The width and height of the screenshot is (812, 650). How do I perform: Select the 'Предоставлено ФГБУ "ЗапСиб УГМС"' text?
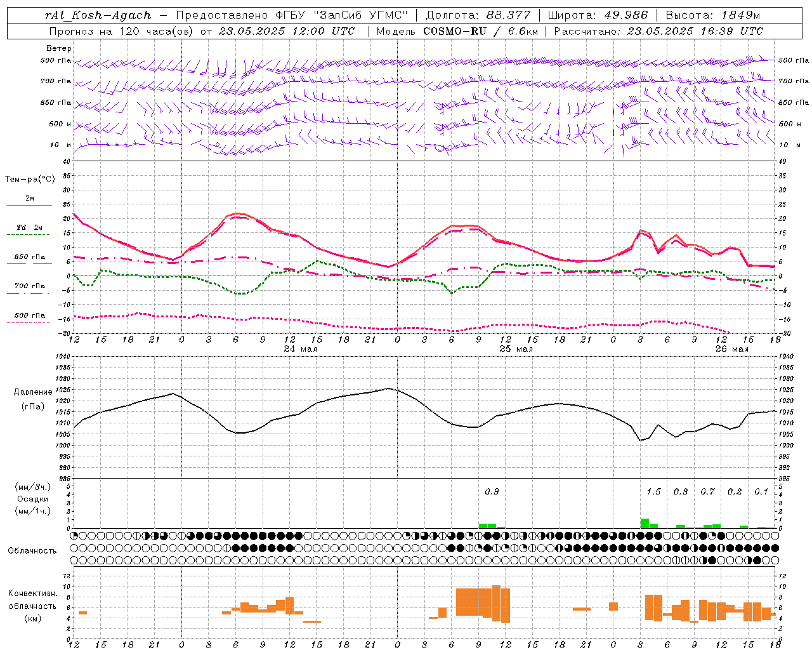point(291,15)
